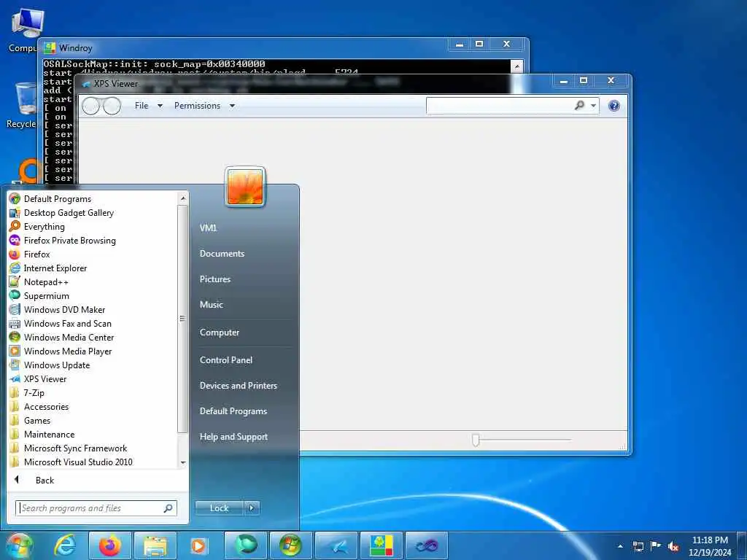Click the programs list scrollbar up arrow

[183, 197]
